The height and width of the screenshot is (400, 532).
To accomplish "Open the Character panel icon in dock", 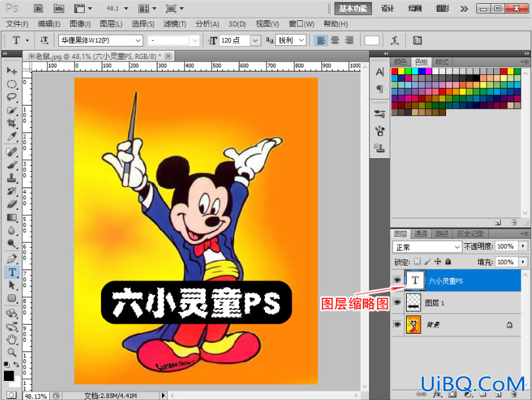I will [380, 72].
